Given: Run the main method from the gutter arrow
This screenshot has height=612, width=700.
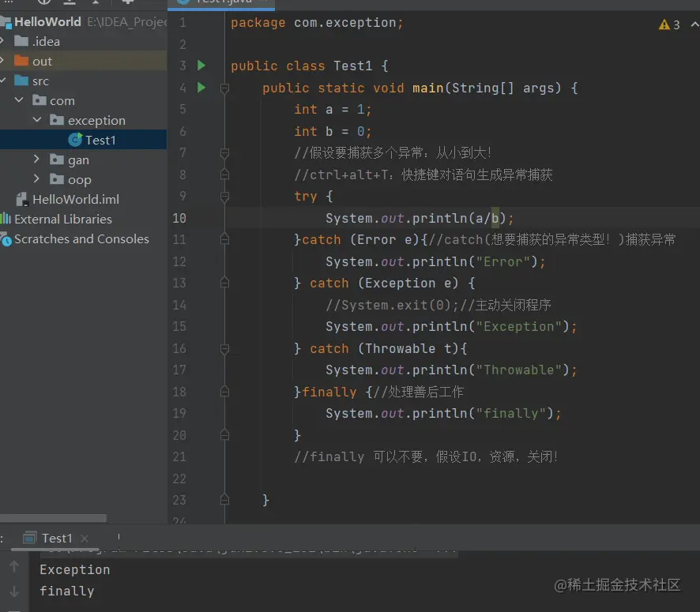Looking at the screenshot, I should [x=201, y=88].
